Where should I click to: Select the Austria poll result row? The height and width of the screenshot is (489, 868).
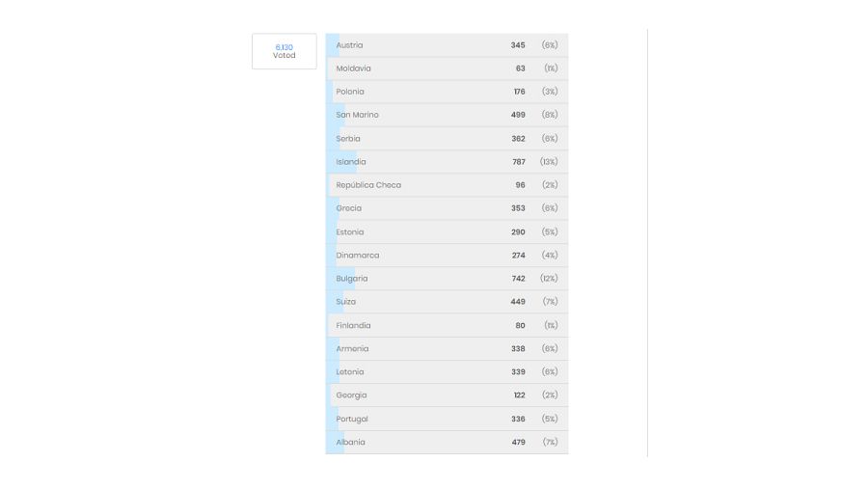click(447, 45)
